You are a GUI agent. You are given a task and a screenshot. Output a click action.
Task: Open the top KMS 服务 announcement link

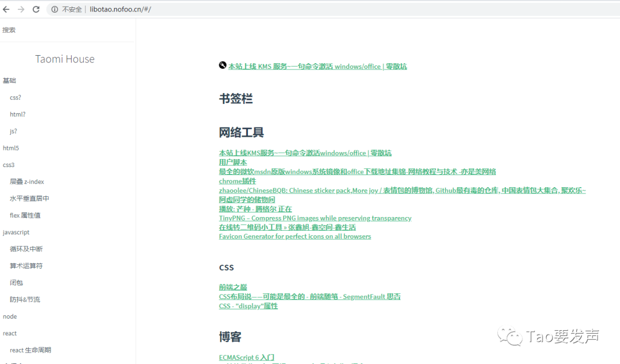click(x=317, y=67)
